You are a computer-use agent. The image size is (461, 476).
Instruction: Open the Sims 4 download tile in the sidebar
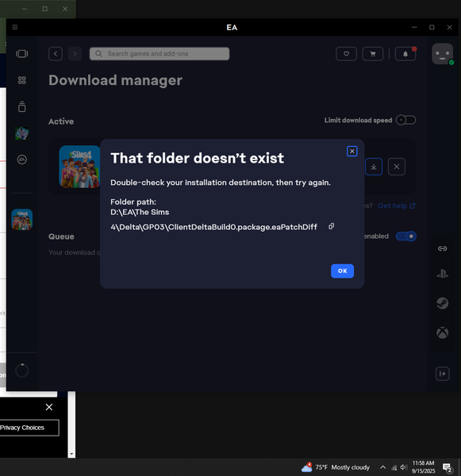click(x=22, y=219)
